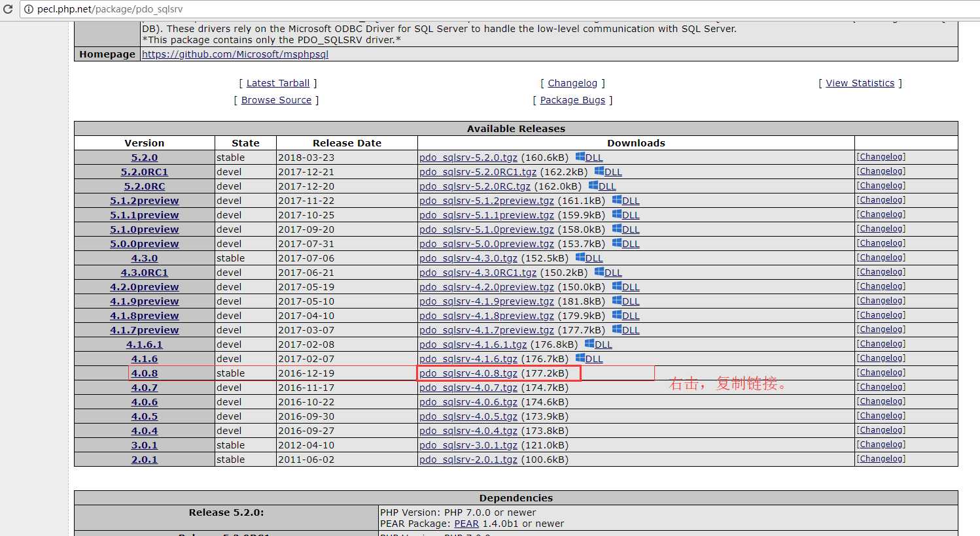Image resolution: width=980 pixels, height=536 pixels.
Task: Download pdo_sqlsrv-5.1.0preview.tgz
Action: [487, 229]
